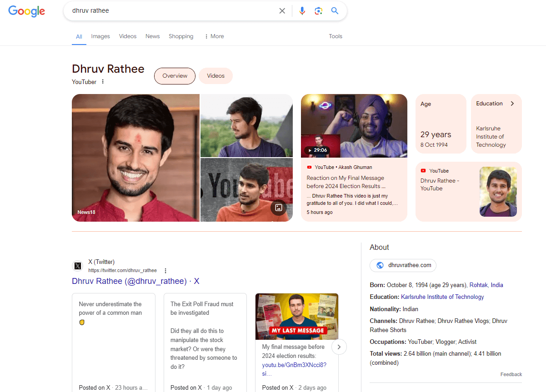Viewport: 546px width, 392px height.
Task: Advance the tweets carousel with the right arrow
Action: point(339,347)
